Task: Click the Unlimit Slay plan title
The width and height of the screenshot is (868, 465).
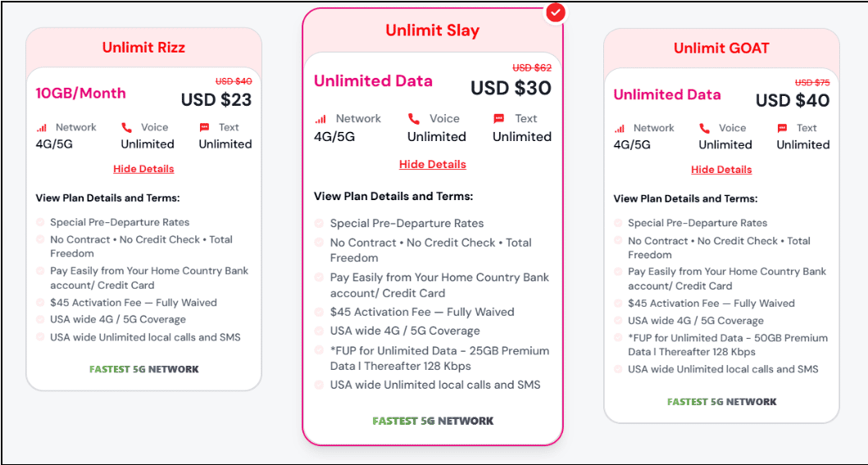Action: click(x=433, y=30)
